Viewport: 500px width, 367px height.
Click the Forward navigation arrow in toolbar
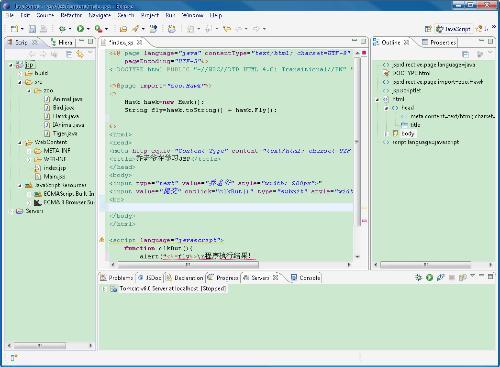click(256, 29)
